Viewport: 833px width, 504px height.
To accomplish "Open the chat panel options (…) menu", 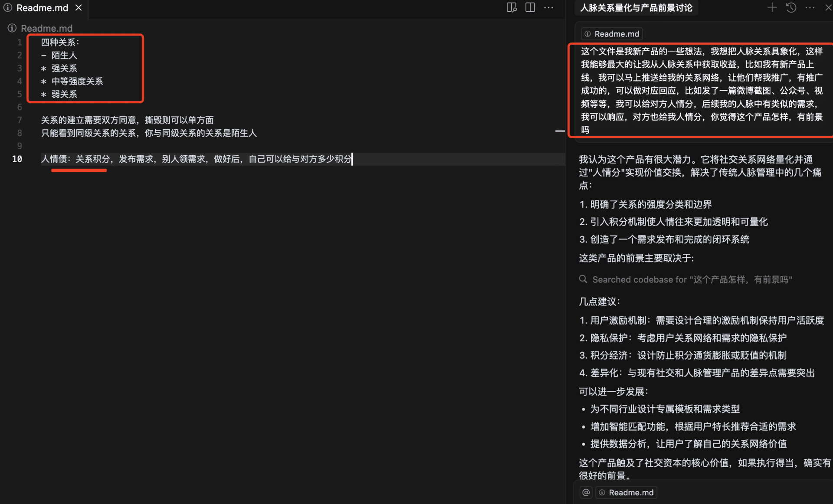I will [810, 7].
